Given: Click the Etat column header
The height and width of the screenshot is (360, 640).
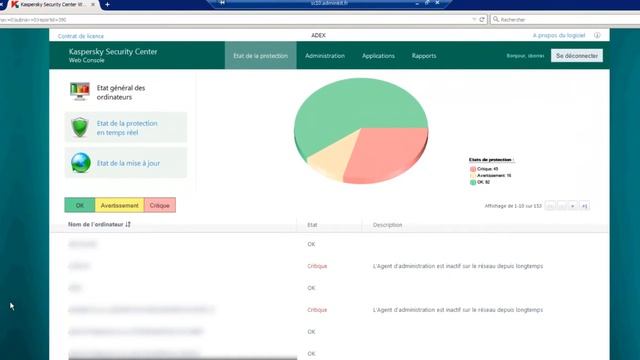Looking at the screenshot, I should coord(312,225).
